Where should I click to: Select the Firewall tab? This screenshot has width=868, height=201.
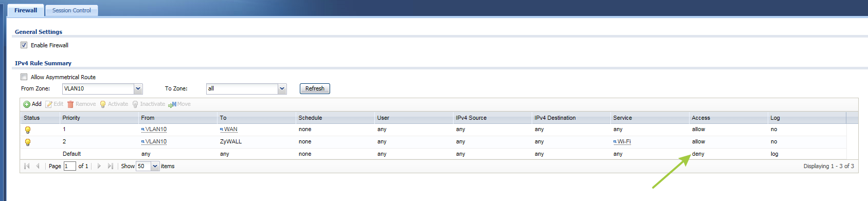(x=26, y=10)
